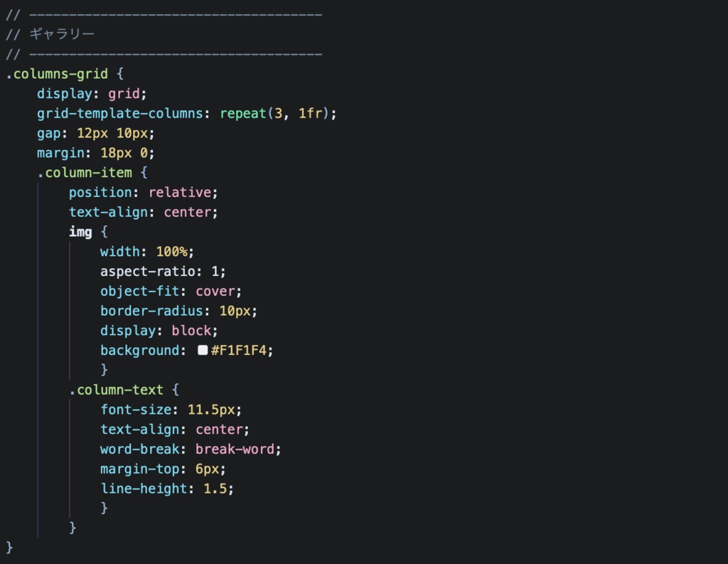The image size is (728, 564).
Task: Click the 'position: relative;' line
Action: click(144, 192)
